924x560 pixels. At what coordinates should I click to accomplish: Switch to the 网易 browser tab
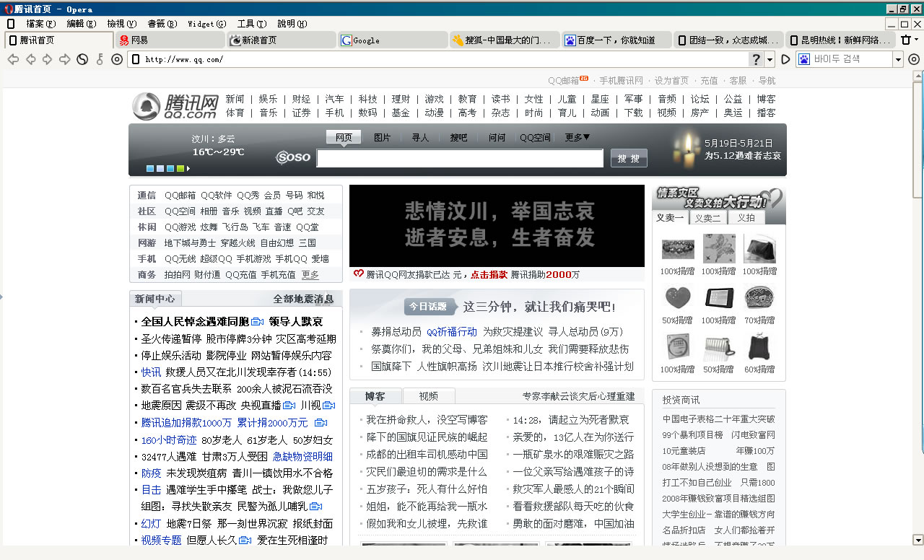pyautogui.click(x=170, y=40)
